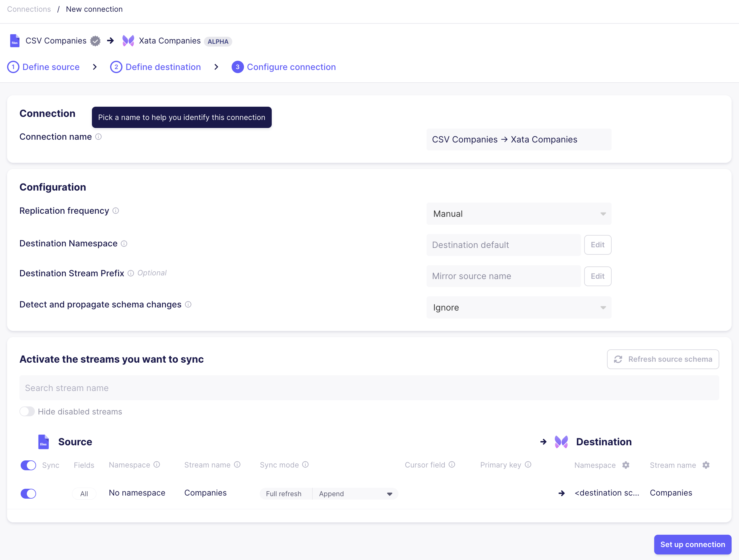
Task: Click the verified badge next to CSV Companies
Action: click(x=95, y=41)
